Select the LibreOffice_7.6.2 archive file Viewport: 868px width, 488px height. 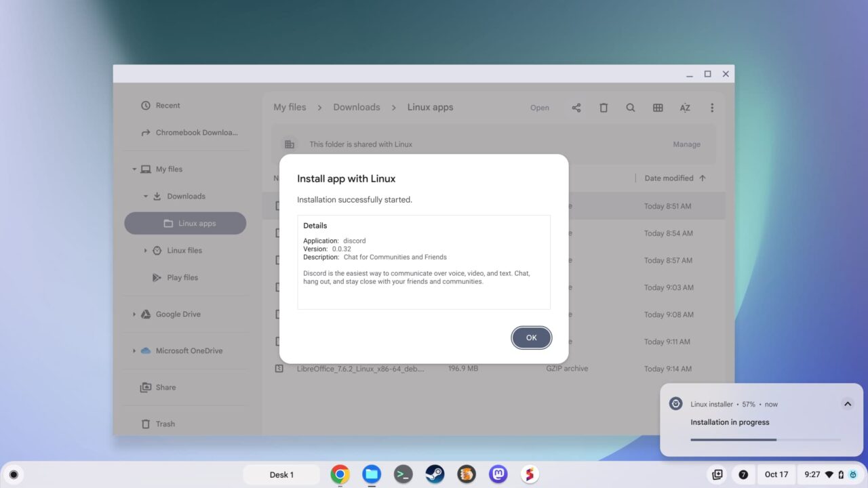(494, 369)
